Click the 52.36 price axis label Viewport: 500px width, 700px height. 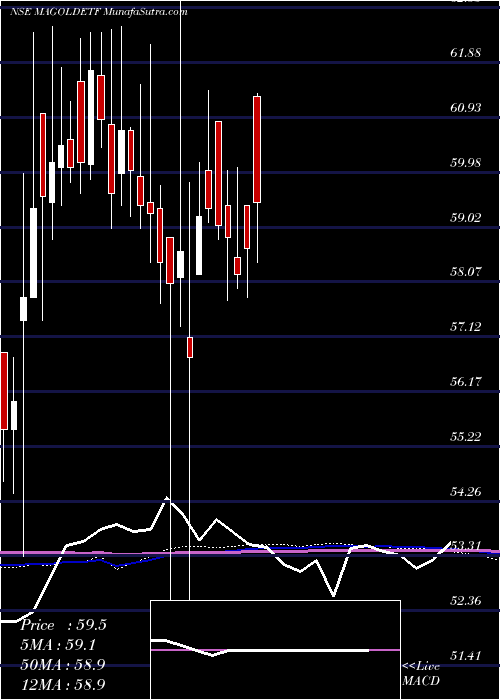[465, 600]
